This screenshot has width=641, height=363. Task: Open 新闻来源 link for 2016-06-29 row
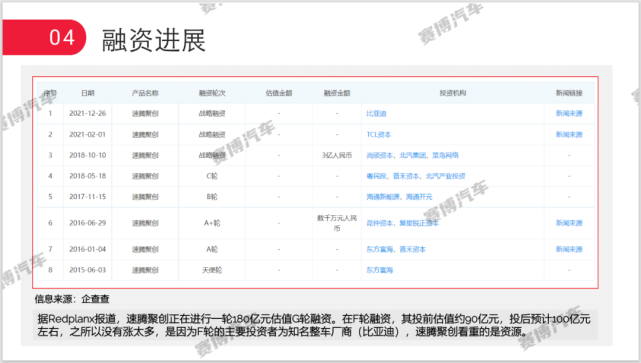[569, 223]
